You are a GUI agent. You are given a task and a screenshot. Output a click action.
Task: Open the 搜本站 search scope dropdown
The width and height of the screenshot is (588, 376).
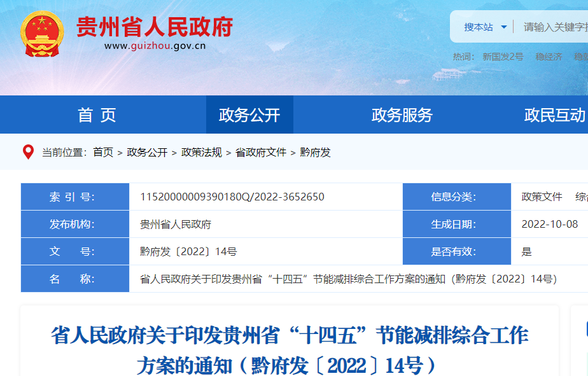[485, 27]
